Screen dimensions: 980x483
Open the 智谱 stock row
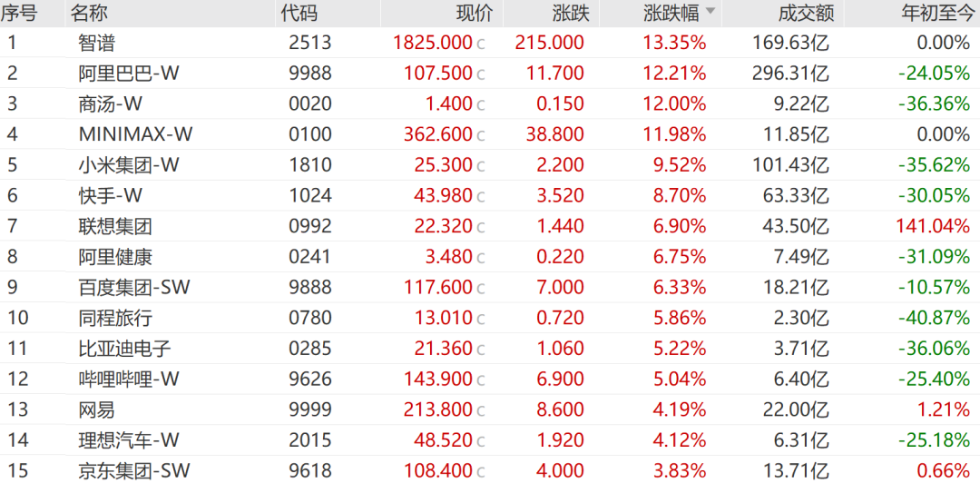point(490,43)
